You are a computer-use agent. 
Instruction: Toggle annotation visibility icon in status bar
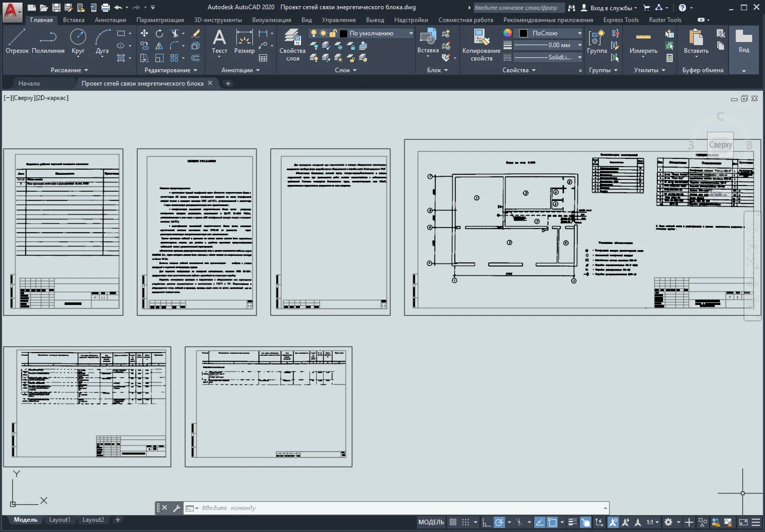(x=613, y=522)
